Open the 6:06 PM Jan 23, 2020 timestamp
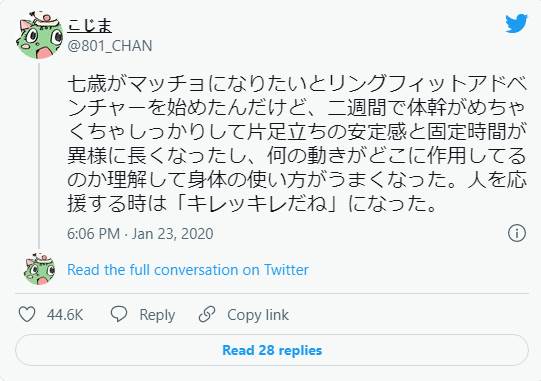Image resolution: width=541 pixels, height=381 pixels. point(140,234)
